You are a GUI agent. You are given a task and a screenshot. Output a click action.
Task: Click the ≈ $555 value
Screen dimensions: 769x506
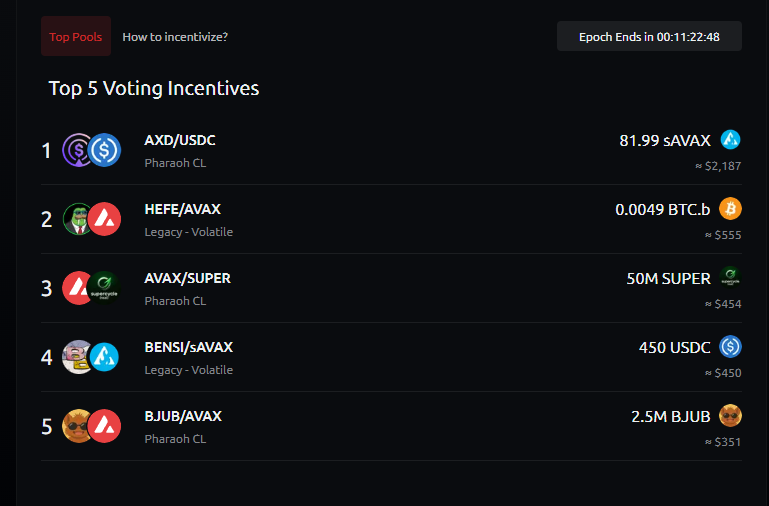click(x=723, y=235)
